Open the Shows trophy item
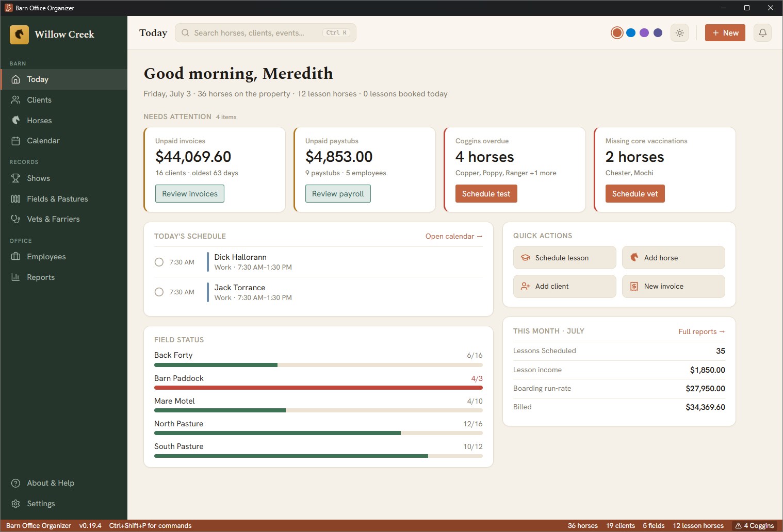783x532 pixels. pyautogui.click(x=64, y=178)
